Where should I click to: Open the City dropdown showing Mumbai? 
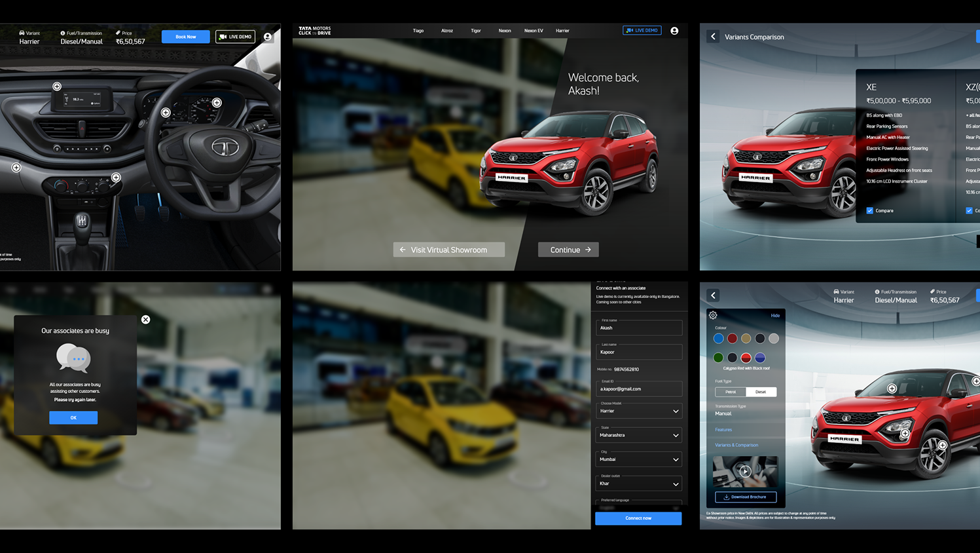(x=639, y=459)
